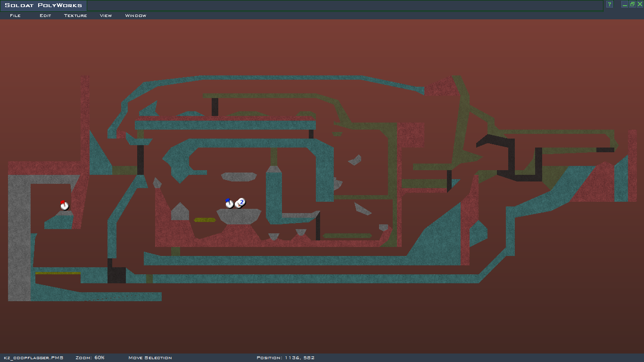The width and height of the screenshot is (644, 362).
Task: Select the blue flag spawn marker
Action: coord(229,204)
